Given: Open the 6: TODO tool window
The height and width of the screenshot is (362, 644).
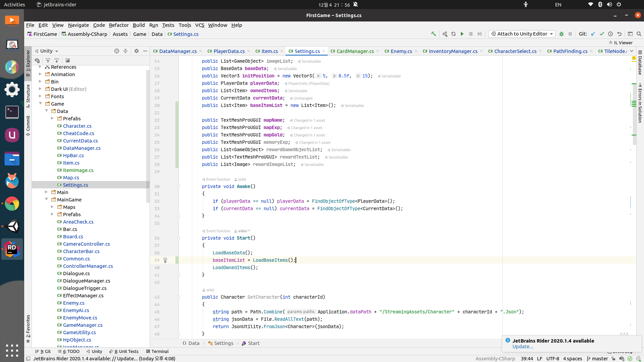Looking at the screenshot, I should [x=68, y=351].
